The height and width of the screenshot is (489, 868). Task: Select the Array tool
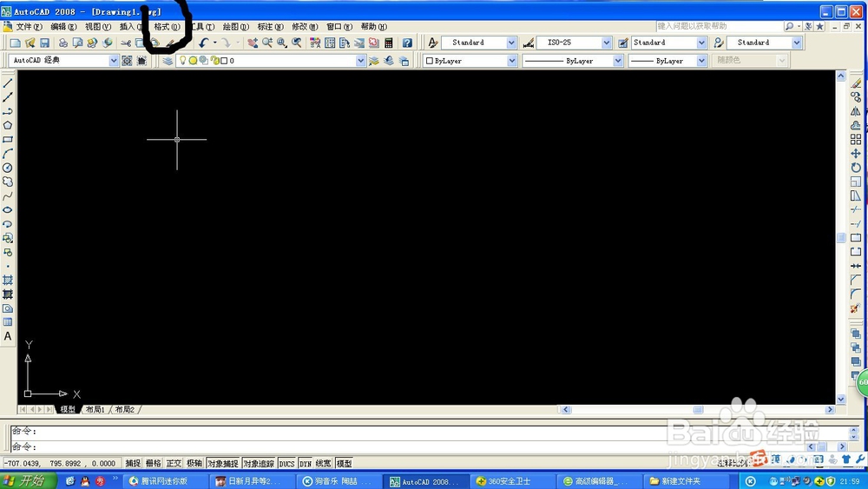tap(856, 140)
